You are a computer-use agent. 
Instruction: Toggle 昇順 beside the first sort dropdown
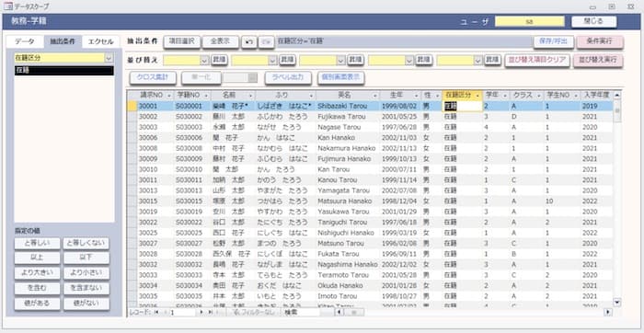pyautogui.click(x=219, y=60)
